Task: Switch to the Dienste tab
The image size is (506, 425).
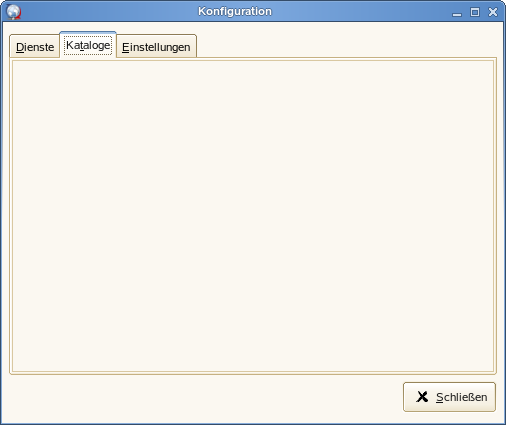Action: point(35,46)
